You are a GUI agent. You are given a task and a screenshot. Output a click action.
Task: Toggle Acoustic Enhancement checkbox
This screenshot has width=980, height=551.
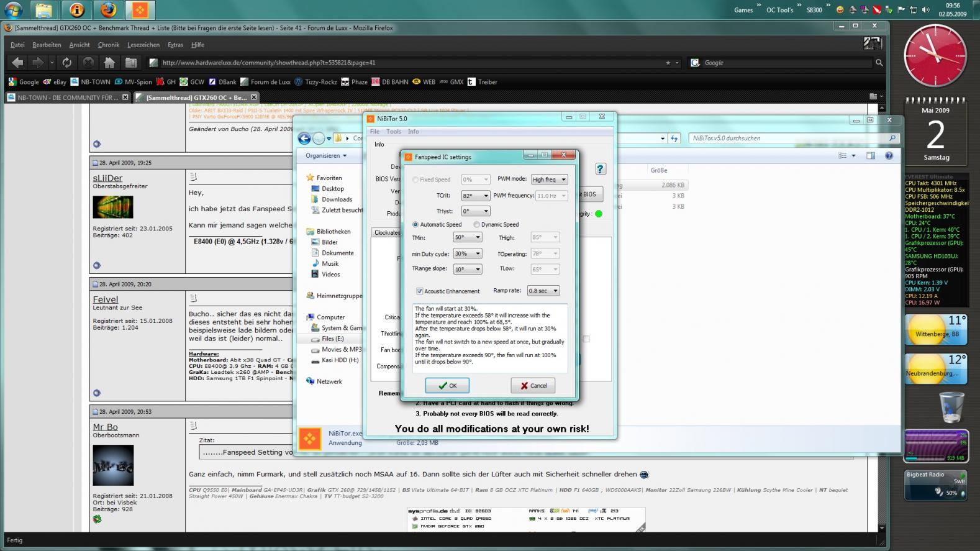click(x=419, y=291)
